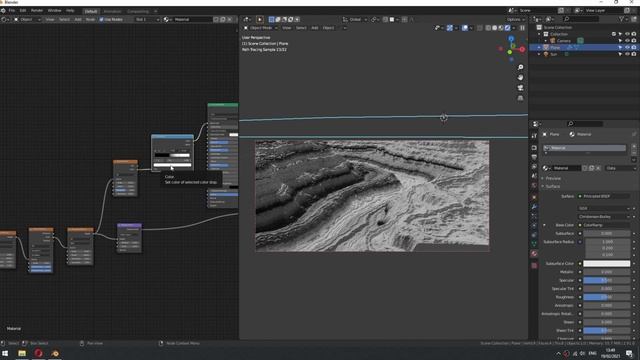Open the Object Data properties tab icon

(x=534, y=244)
